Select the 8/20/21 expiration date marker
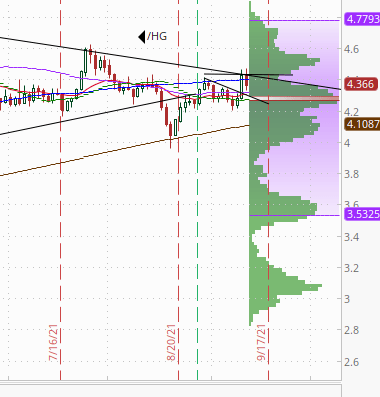The height and width of the screenshot is (397, 380). pyautogui.click(x=171, y=343)
